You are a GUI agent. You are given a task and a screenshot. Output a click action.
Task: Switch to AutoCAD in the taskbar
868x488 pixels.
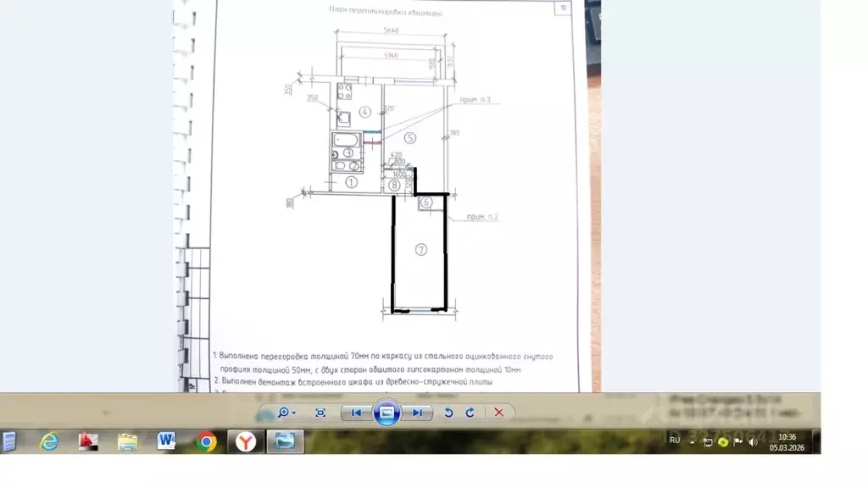pos(89,441)
